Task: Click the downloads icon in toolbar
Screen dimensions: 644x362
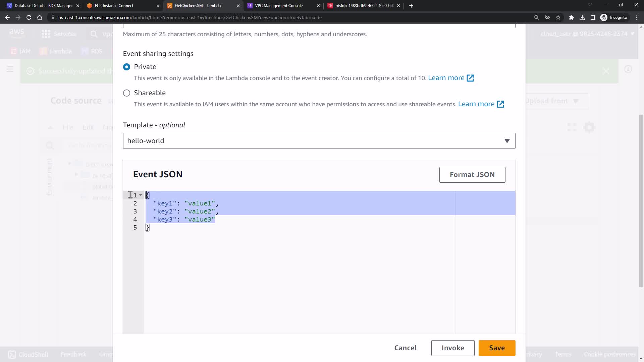Action: pos(582,17)
